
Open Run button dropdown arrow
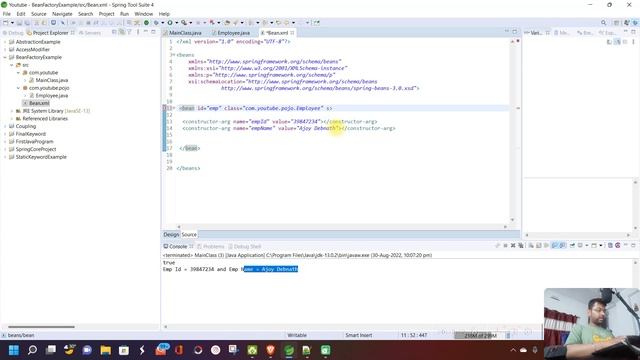(176, 23)
